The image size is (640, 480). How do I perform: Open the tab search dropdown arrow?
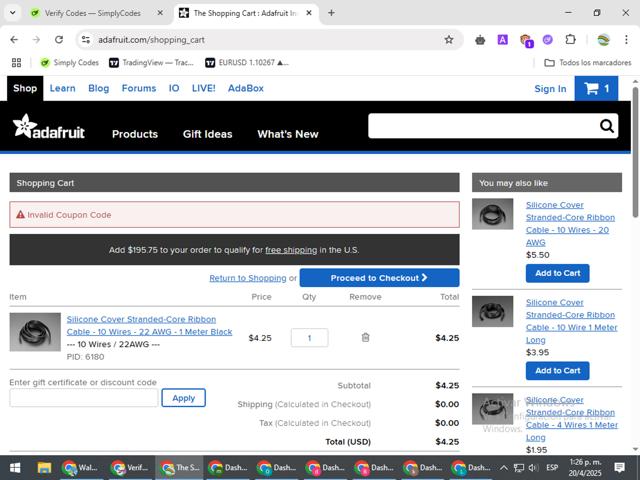13,13
